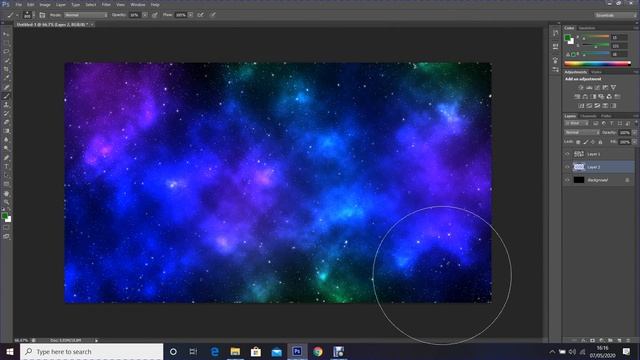
Task: Open the brush Mode dropdown in options bar
Action: [x=86, y=15]
